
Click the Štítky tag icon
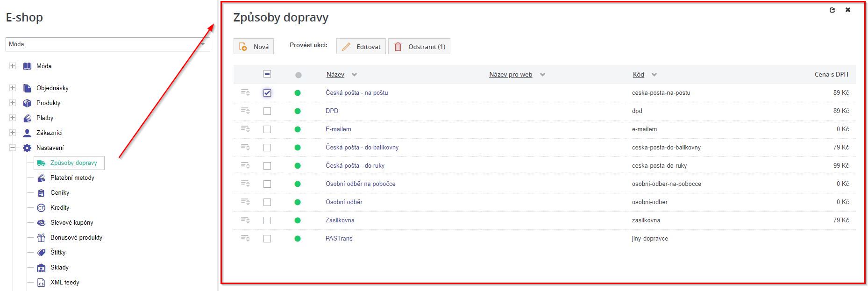tap(41, 253)
